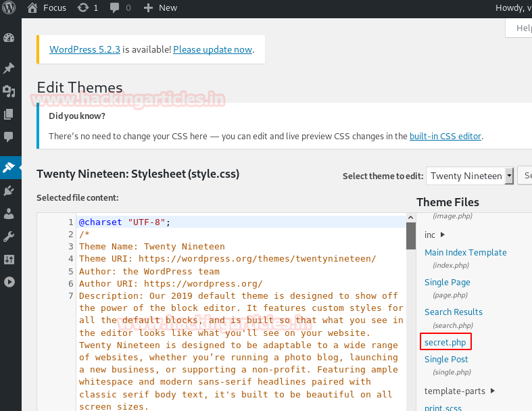The height and width of the screenshot is (411, 532).
Task: Open the Appearance brush sidebar icon
Action: click(9, 168)
